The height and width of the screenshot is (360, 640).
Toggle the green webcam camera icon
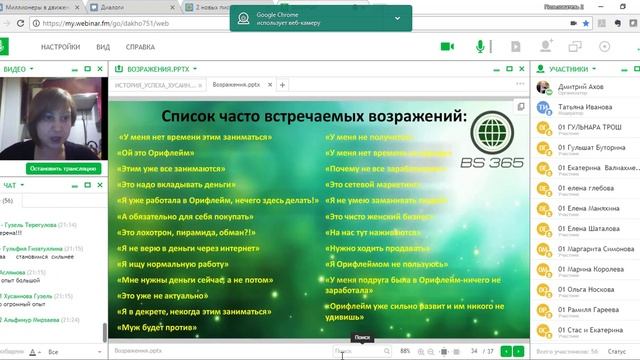click(447, 47)
